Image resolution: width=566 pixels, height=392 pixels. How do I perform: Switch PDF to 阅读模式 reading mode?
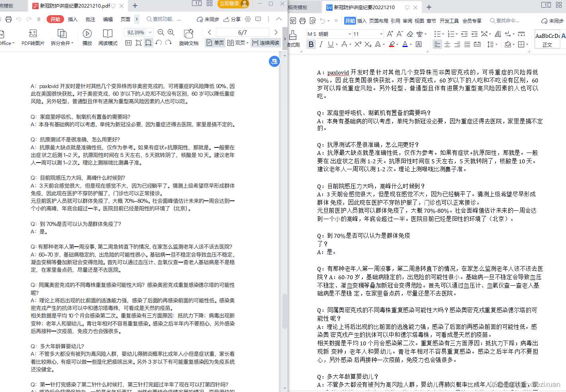(108, 37)
